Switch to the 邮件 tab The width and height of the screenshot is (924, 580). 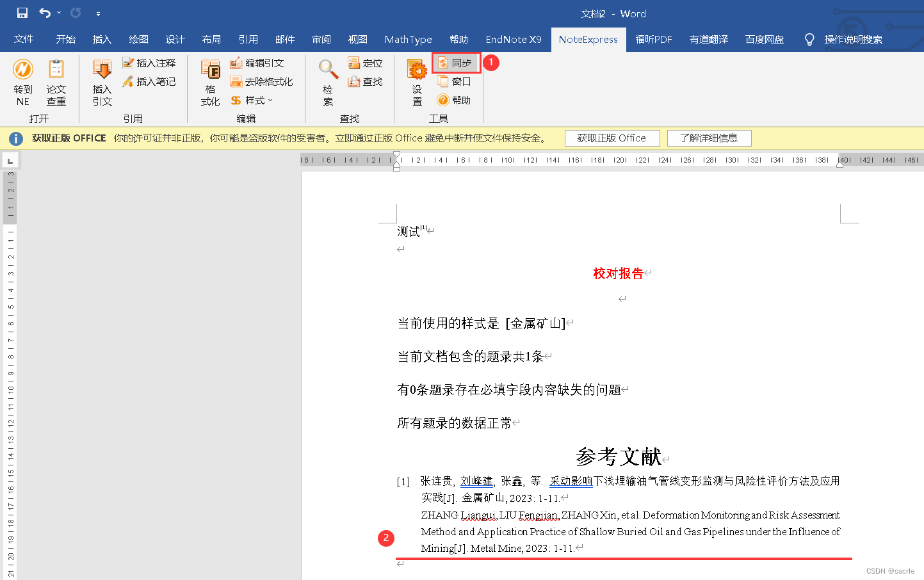[285, 39]
